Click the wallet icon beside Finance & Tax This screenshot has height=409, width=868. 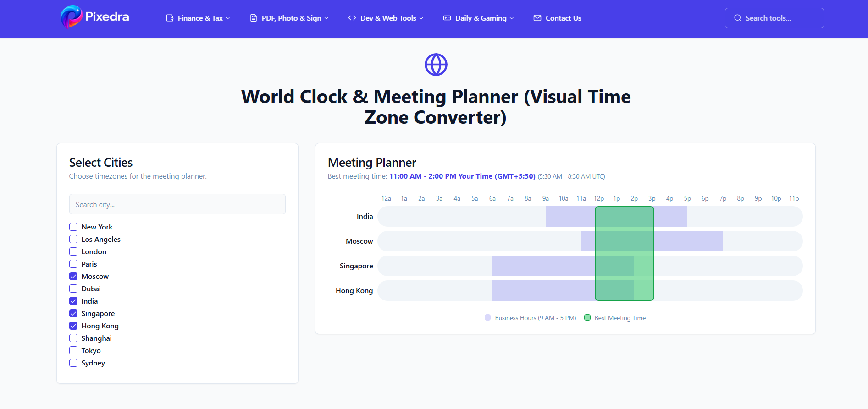click(170, 18)
